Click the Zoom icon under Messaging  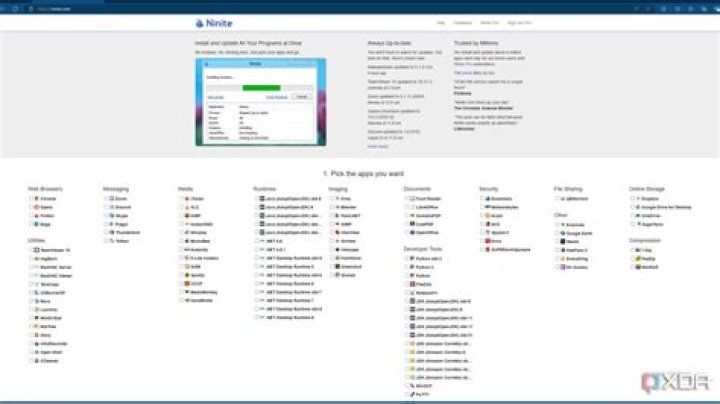click(112, 199)
